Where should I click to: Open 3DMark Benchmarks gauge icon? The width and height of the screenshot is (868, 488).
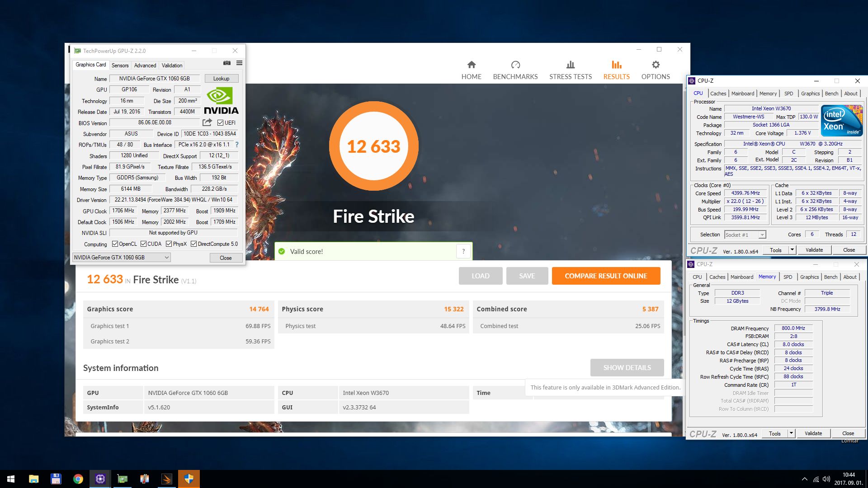click(x=515, y=65)
